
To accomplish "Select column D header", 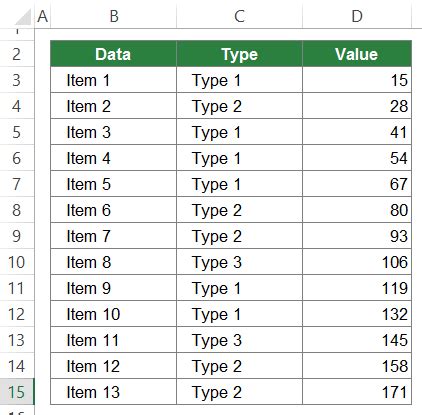I will point(357,16).
